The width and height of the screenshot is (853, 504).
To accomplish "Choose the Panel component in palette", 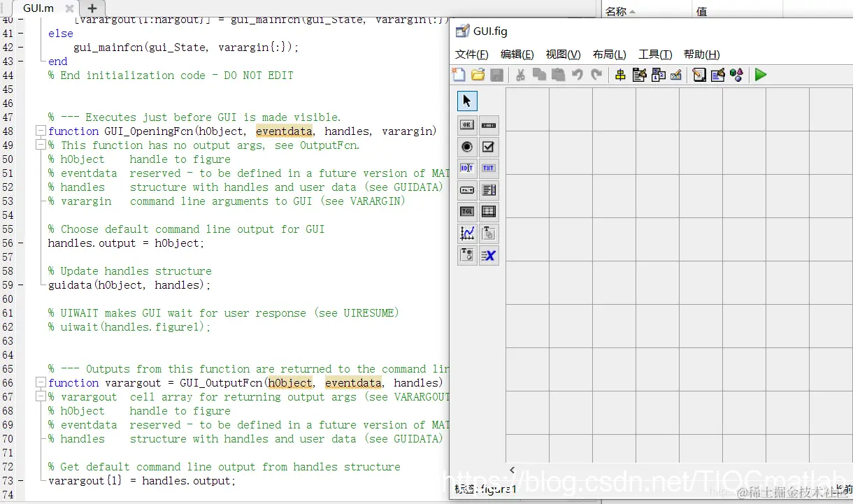I will coord(489,233).
